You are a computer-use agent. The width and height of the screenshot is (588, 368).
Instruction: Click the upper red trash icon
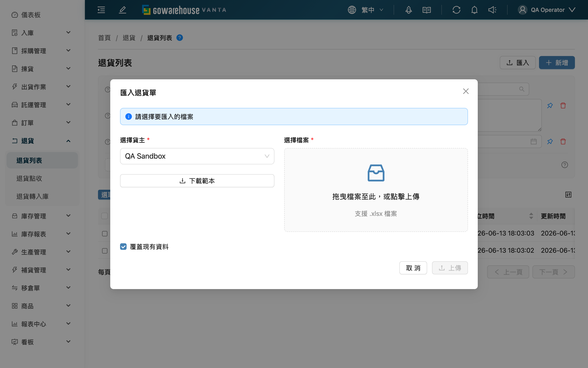563,106
